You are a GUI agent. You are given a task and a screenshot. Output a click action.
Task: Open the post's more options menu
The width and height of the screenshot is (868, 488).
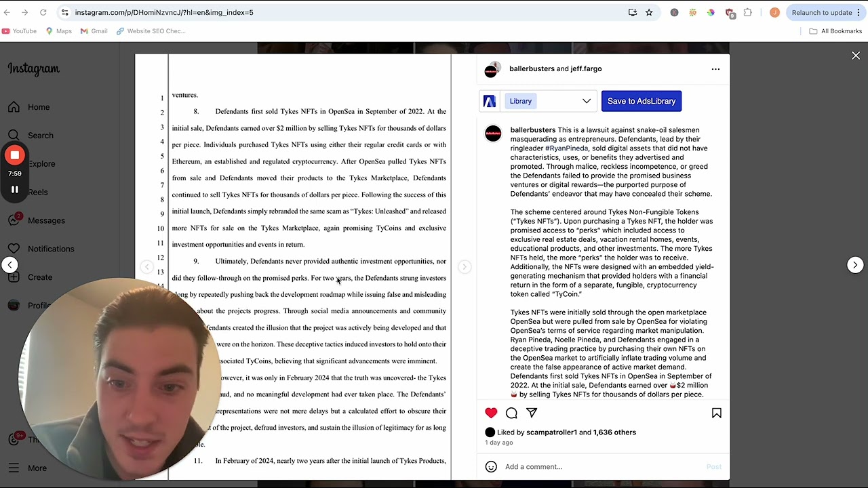click(715, 68)
